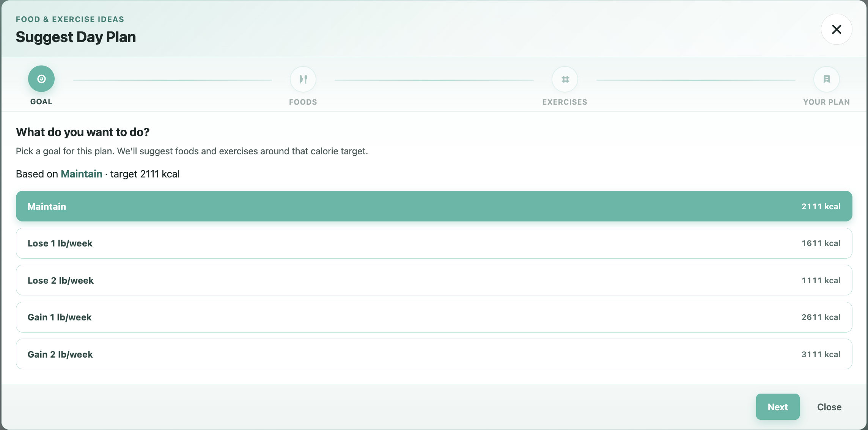Click the Next button
This screenshot has height=430, width=868.
(778, 407)
